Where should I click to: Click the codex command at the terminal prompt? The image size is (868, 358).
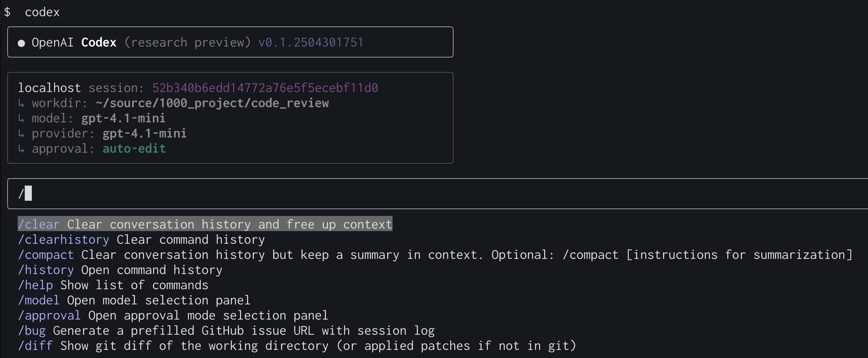(x=42, y=12)
